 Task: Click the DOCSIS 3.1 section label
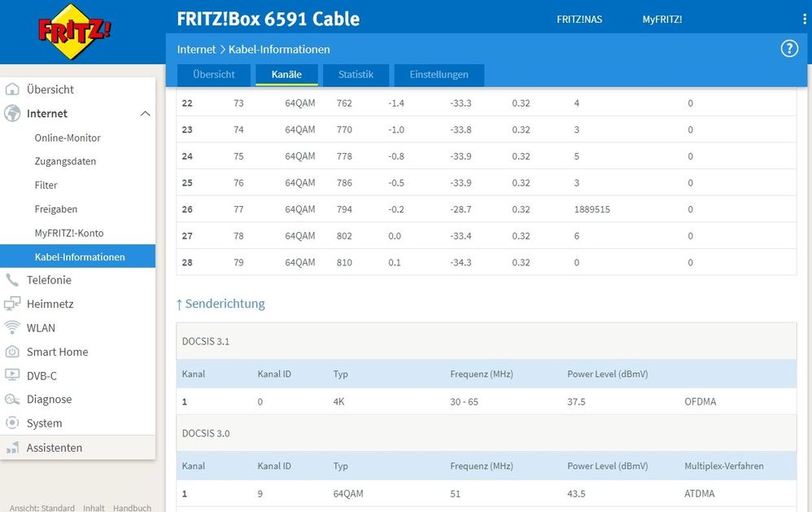tap(206, 342)
